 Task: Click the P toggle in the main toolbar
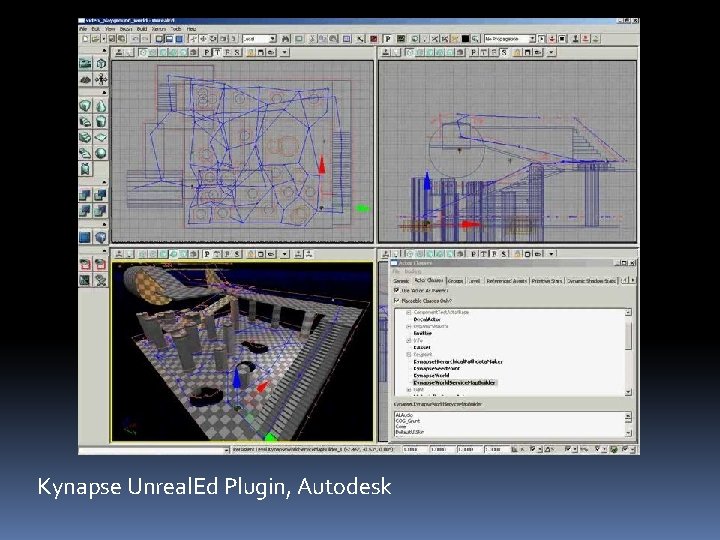click(388, 39)
